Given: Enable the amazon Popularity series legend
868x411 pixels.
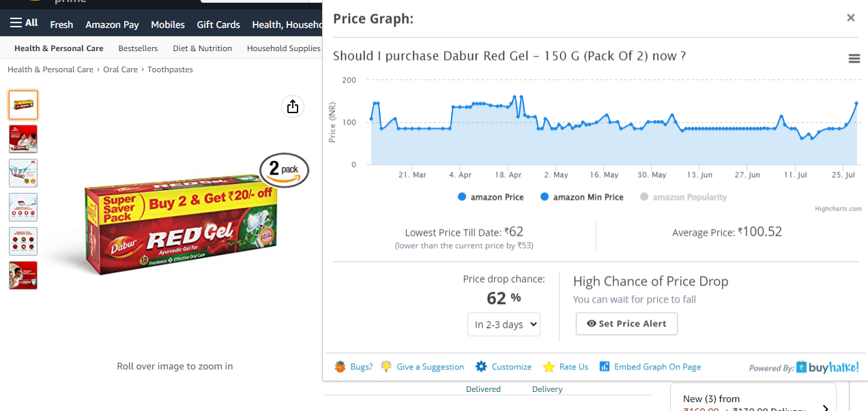Looking at the screenshot, I should point(683,197).
